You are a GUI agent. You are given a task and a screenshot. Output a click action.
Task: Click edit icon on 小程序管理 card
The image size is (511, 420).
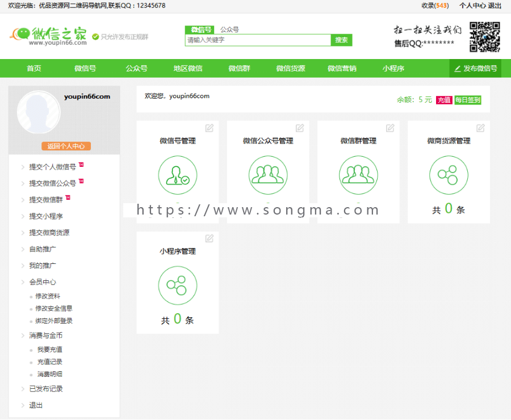point(209,238)
